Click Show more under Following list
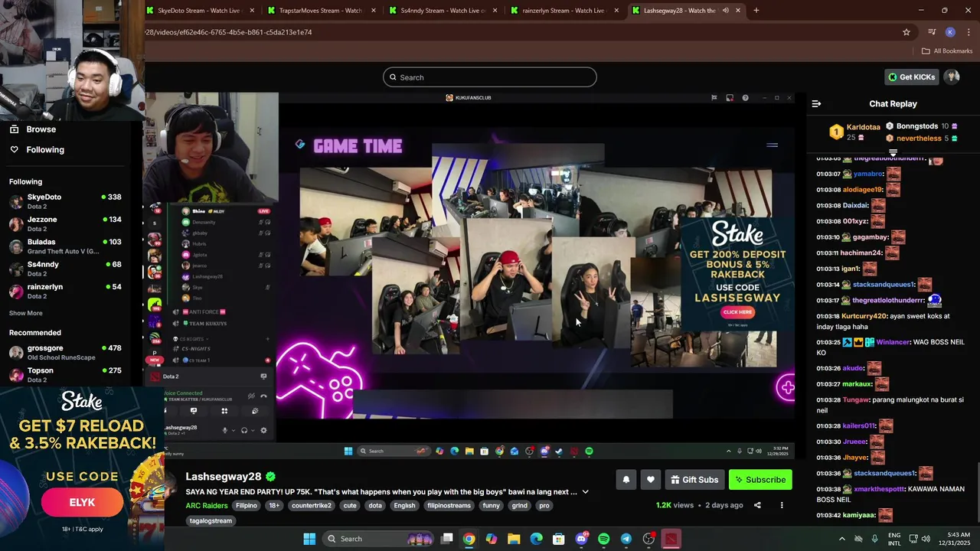Image resolution: width=980 pixels, height=551 pixels. pyautogui.click(x=26, y=313)
